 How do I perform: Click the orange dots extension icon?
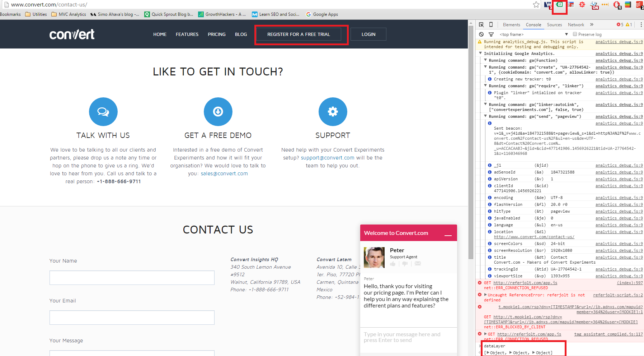point(605,5)
